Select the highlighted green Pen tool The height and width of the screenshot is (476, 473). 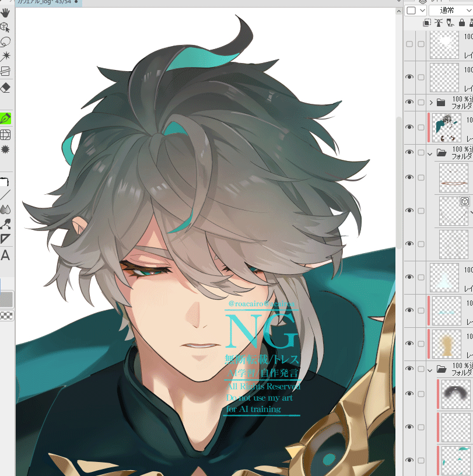click(6, 118)
